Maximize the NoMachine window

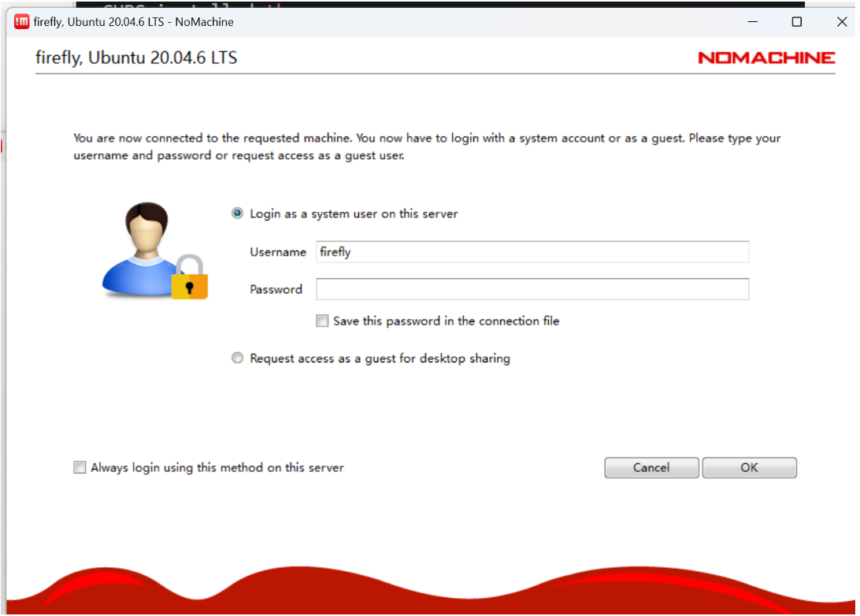coord(796,21)
